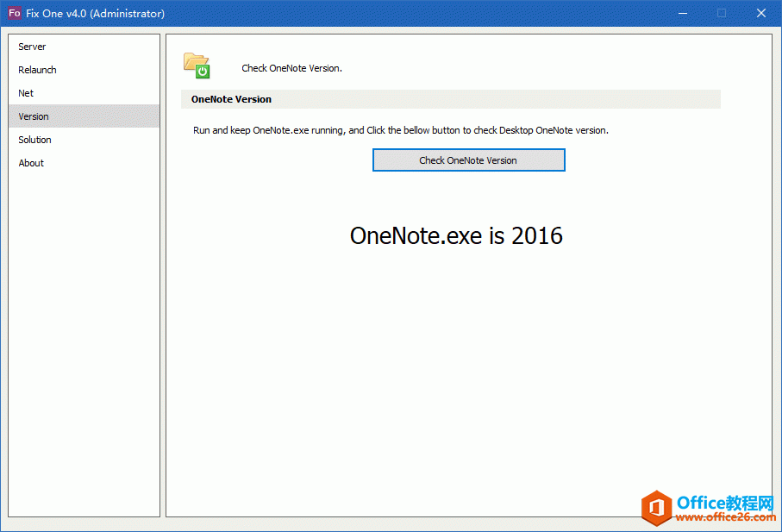782x532 pixels.
Task: Minimize the Fix One window
Action: (x=682, y=13)
